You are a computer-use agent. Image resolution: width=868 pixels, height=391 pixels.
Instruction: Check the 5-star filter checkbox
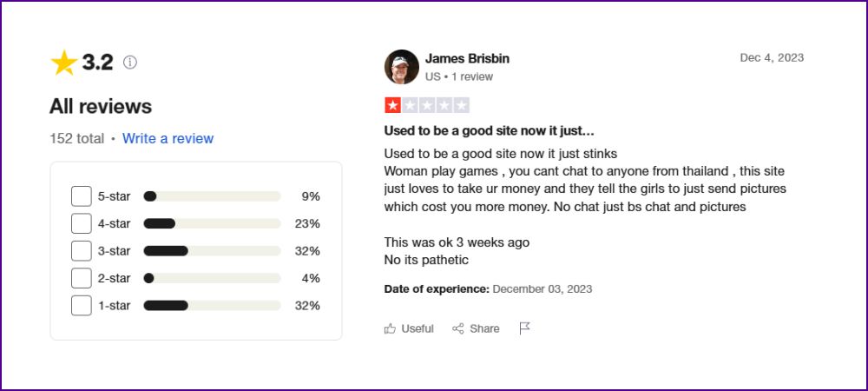click(x=82, y=196)
